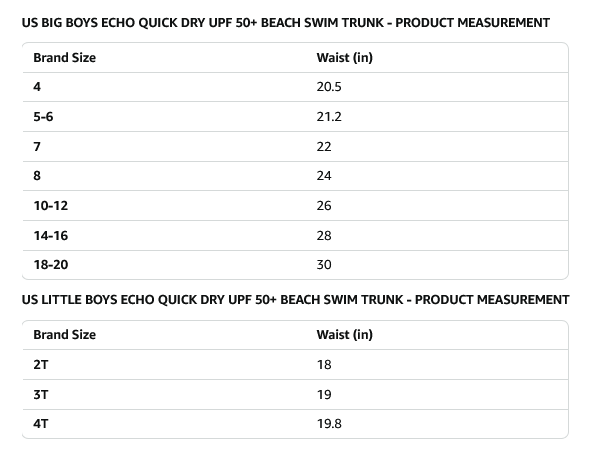Select brand size 18-20 cell

pyautogui.click(x=51, y=265)
